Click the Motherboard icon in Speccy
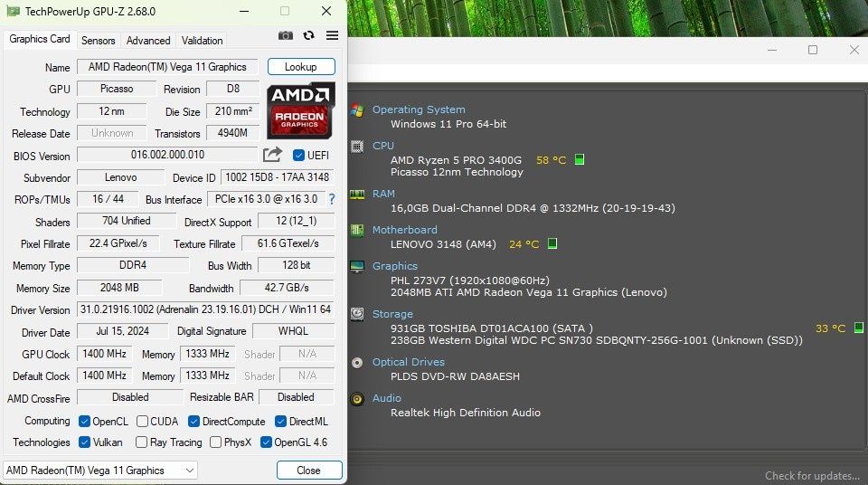Screen dimensions: 868x485 click(357, 230)
